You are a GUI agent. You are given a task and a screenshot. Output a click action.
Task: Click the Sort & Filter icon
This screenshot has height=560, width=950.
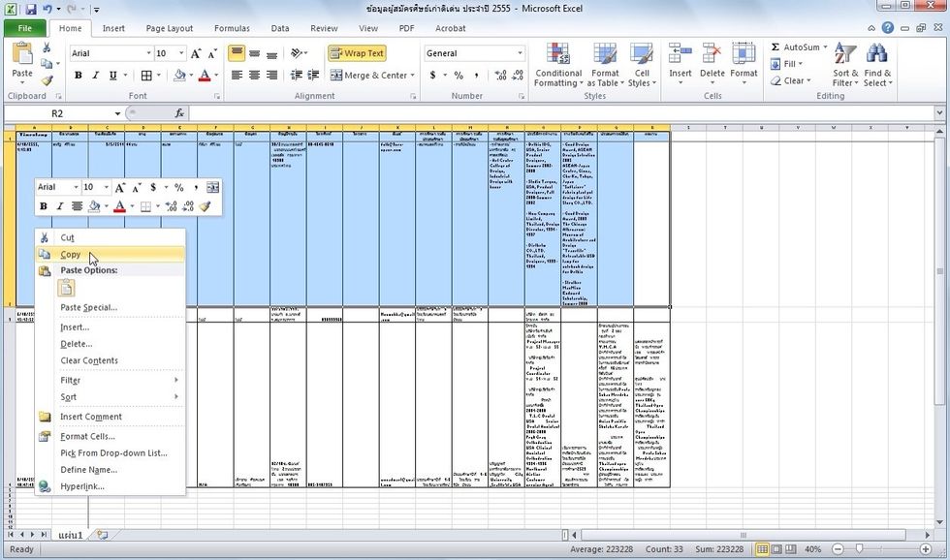coord(845,55)
